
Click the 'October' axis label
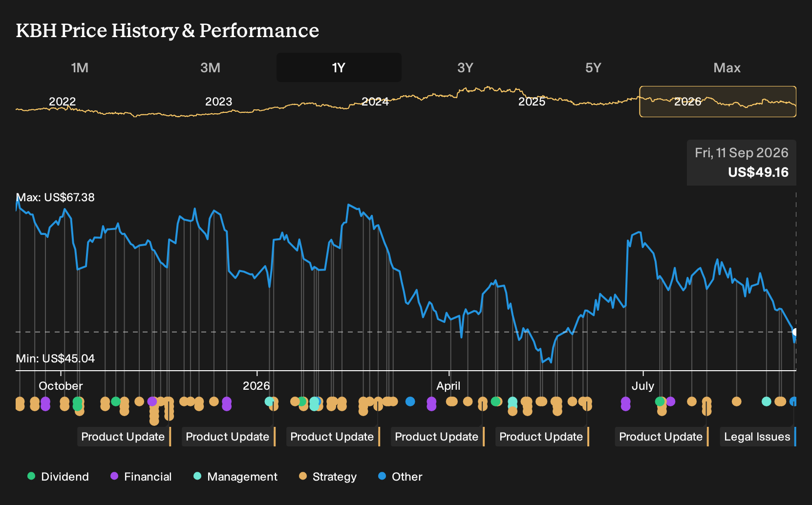[x=61, y=386]
